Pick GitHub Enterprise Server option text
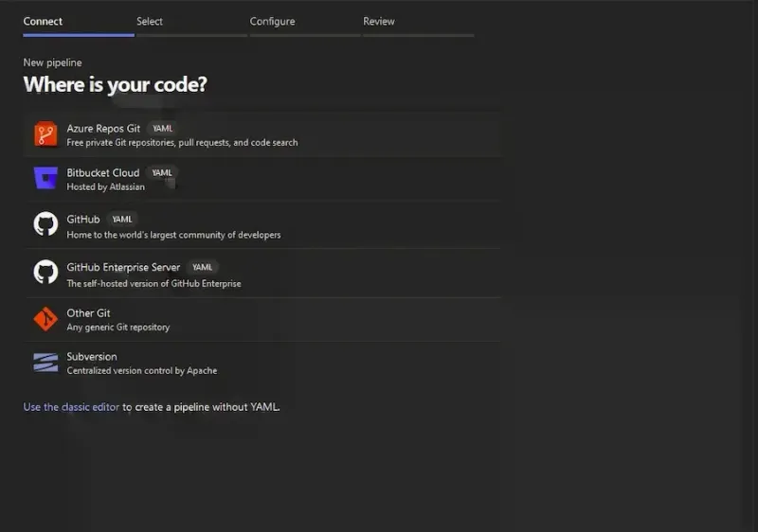The image size is (758, 532). pos(123,267)
